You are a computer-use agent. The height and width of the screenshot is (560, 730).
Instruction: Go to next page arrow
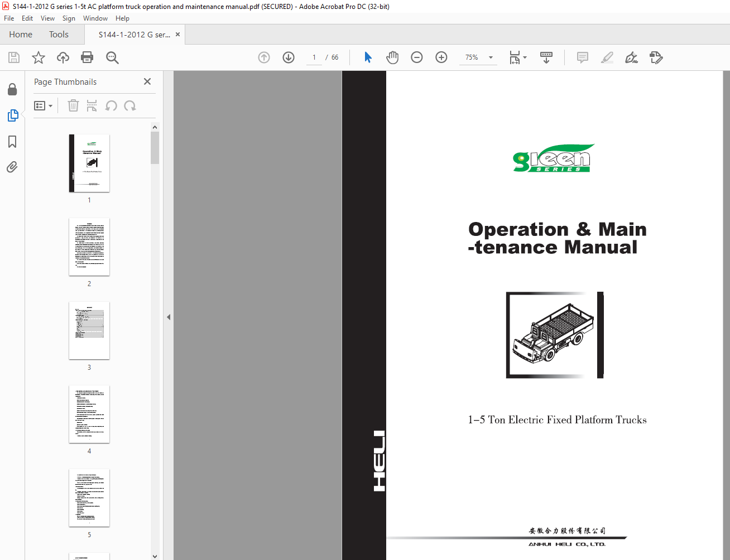289,57
